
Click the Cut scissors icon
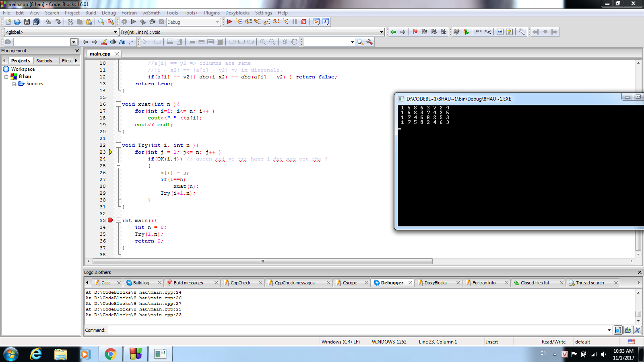click(70, 22)
